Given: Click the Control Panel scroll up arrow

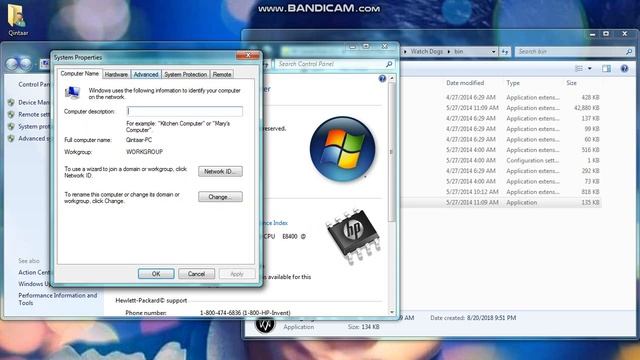Looking at the screenshot, I should [392, 78].
